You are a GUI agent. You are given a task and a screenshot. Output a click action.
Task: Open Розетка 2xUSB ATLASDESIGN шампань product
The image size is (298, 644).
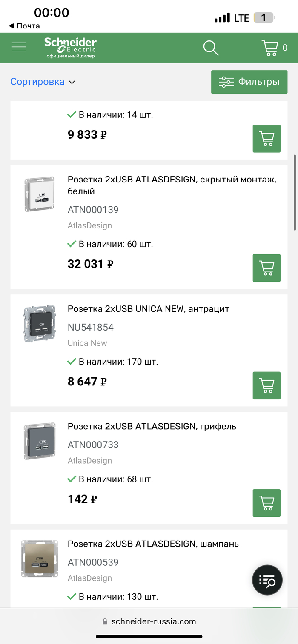[153, 544]
